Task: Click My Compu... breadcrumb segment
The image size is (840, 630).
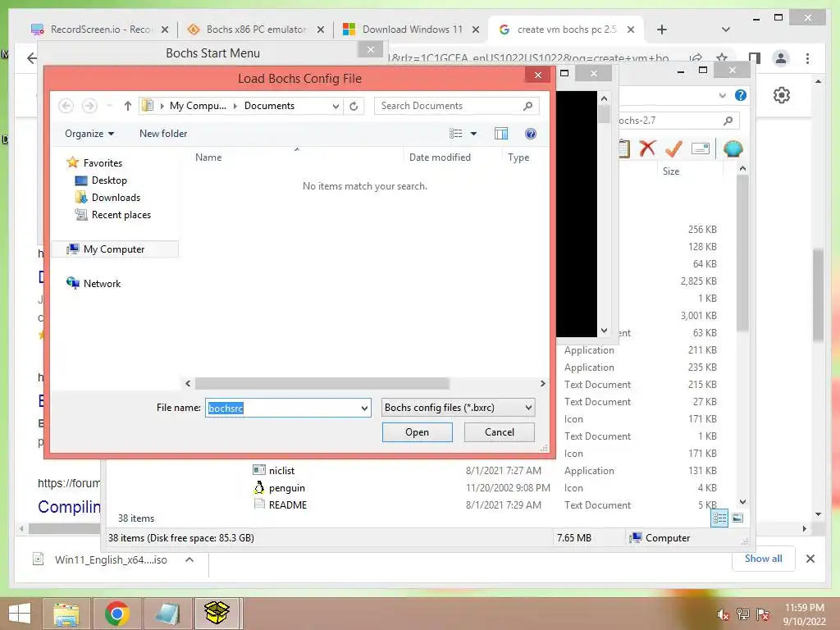Action: point(198,106)
